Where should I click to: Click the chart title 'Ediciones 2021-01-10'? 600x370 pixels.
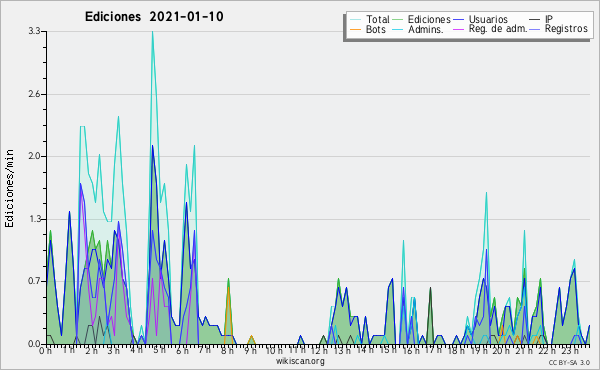coord(154,17)
